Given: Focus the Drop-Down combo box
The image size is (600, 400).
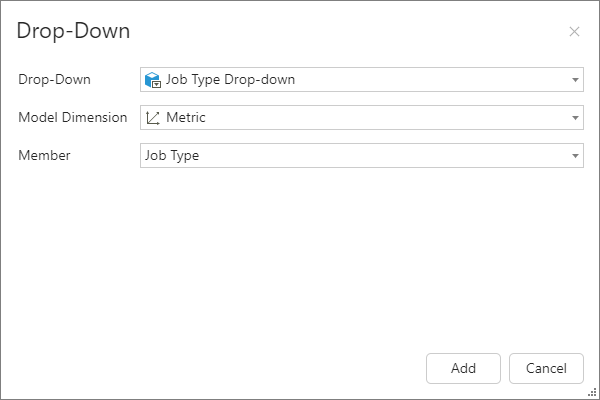Looking at the screenshot, I should click(400, 80).
